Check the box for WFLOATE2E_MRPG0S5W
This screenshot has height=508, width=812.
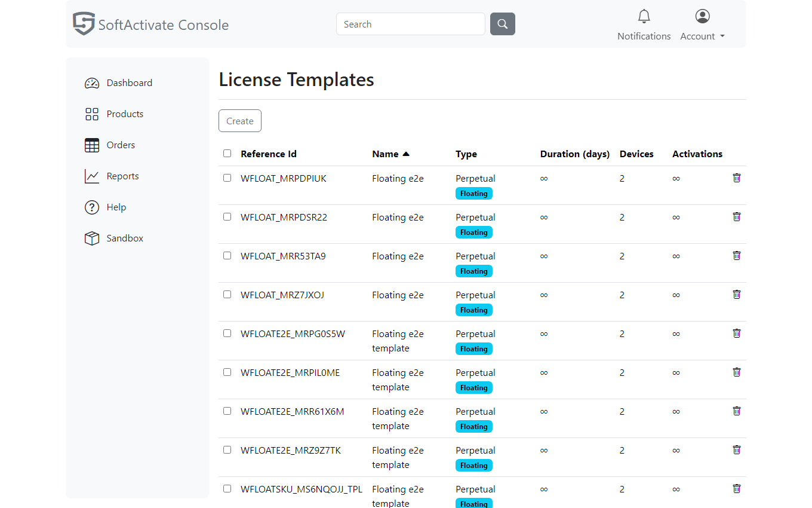click(227, 333)
